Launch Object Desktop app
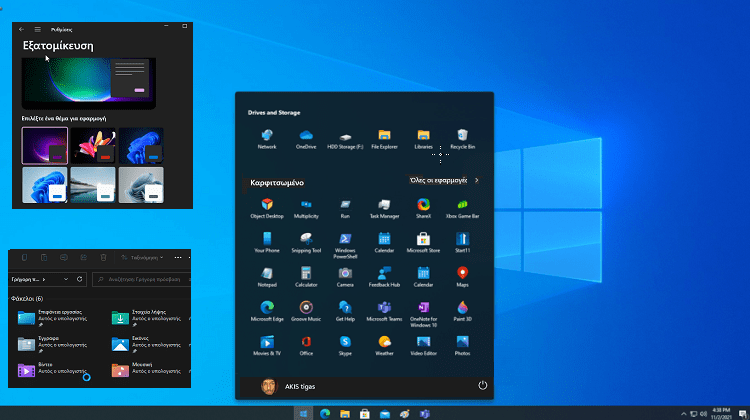The width and height of the screenshot is (750, 420). pos(267,209)
